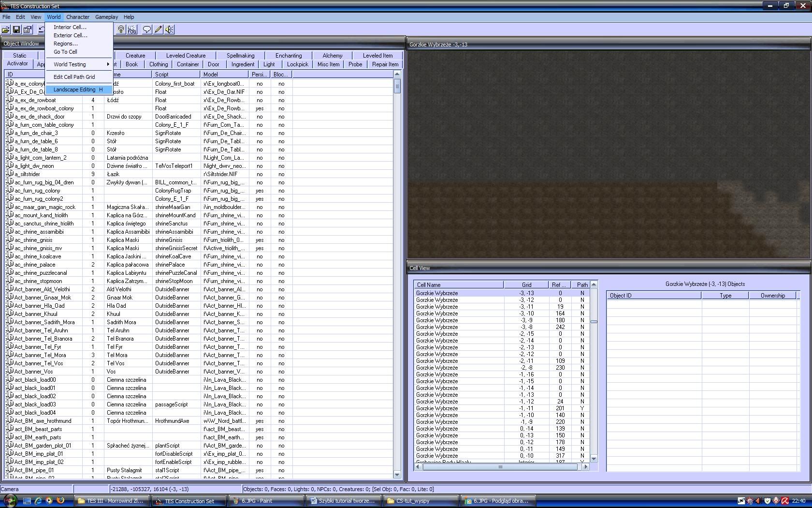This screenshot has width=812, height=508.
Task: Switch to the Leveled Item tab
Action: coord(377,56)
